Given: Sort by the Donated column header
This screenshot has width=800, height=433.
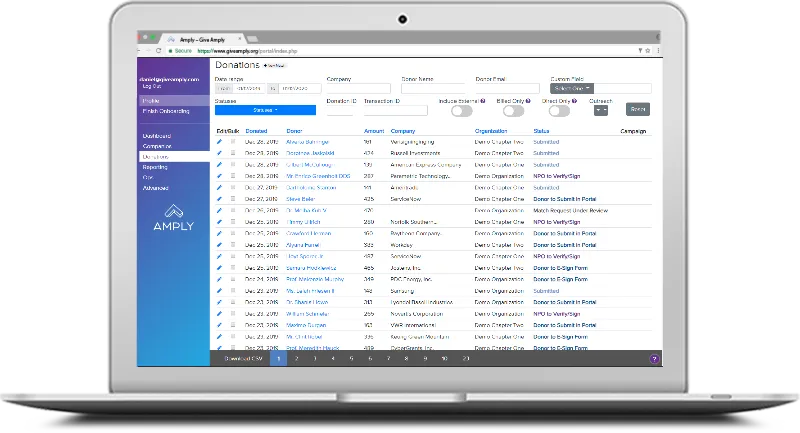Looking at the screenshot, I should [256, 131].
